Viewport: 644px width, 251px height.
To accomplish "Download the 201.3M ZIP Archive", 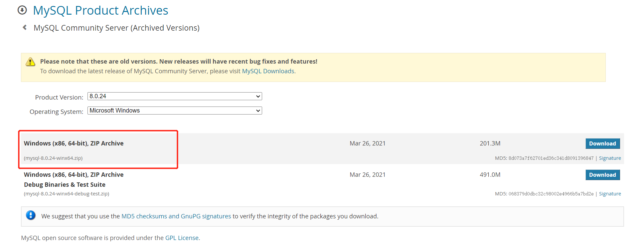I will click(x=602, y=143).
